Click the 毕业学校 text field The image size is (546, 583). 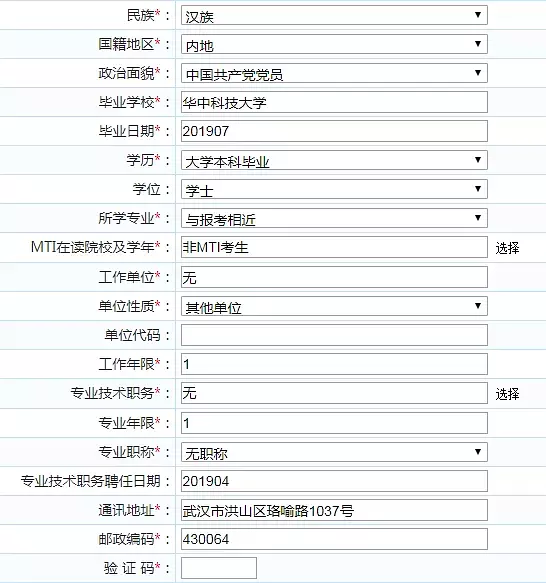(x=334, y=102)
